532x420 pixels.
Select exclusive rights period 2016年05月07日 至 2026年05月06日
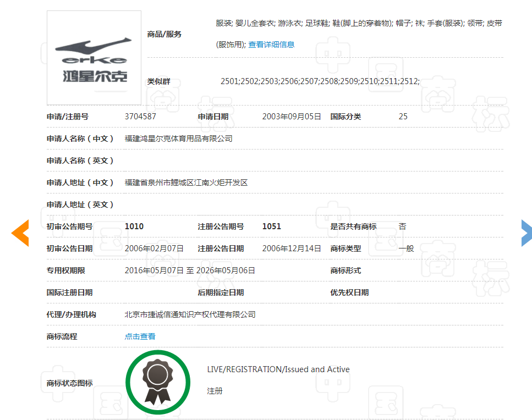190,270
